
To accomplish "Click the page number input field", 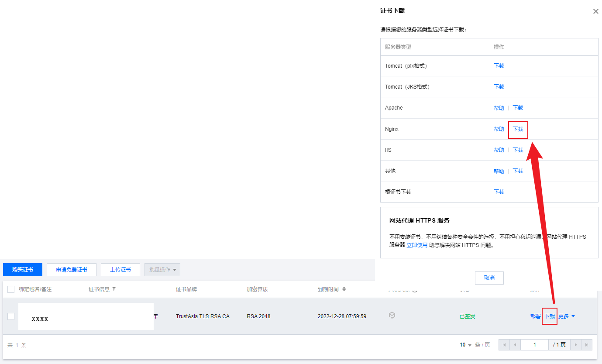I will click(534, 344).
